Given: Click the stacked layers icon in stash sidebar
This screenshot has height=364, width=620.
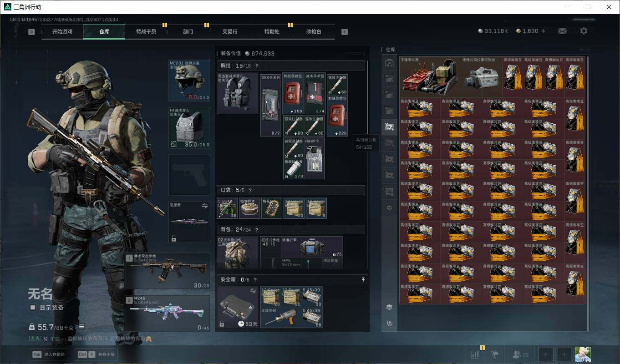Looking at the screenshot, I should coord(389,307).
